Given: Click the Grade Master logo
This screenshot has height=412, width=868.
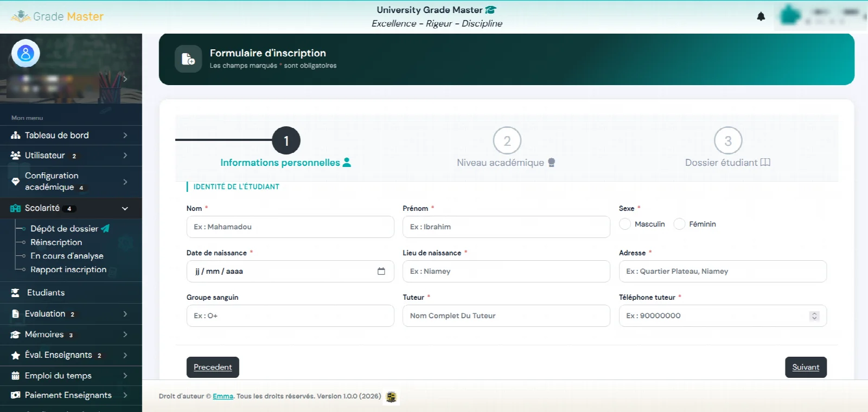Looking at the screenshot, I should tap(57, 16).
